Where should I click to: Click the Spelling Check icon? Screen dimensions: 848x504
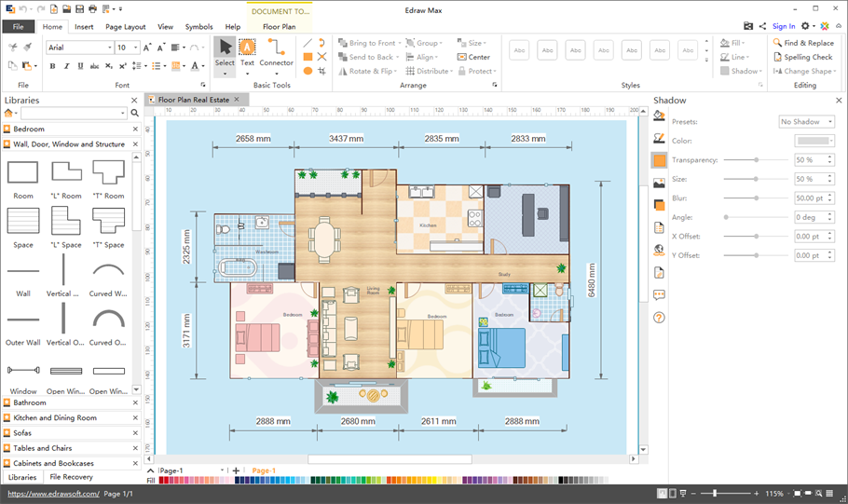(777, 57)
